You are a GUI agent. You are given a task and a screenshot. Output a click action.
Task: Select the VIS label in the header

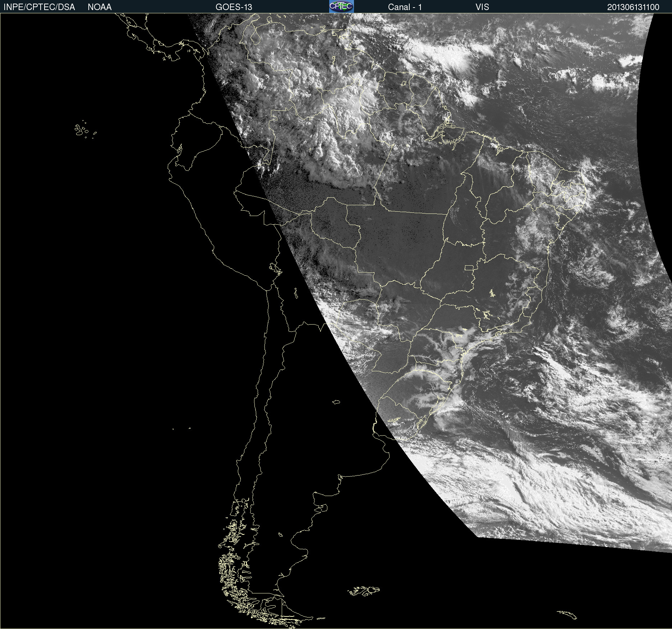pyautogui.click(x=482, y=7)
